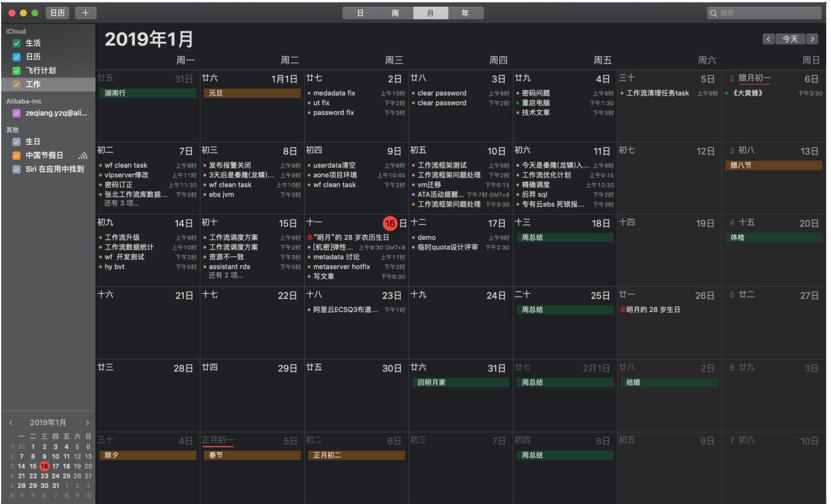Go to next month with right arrow
Screen dimensions: 831x504
coord(812,39)
